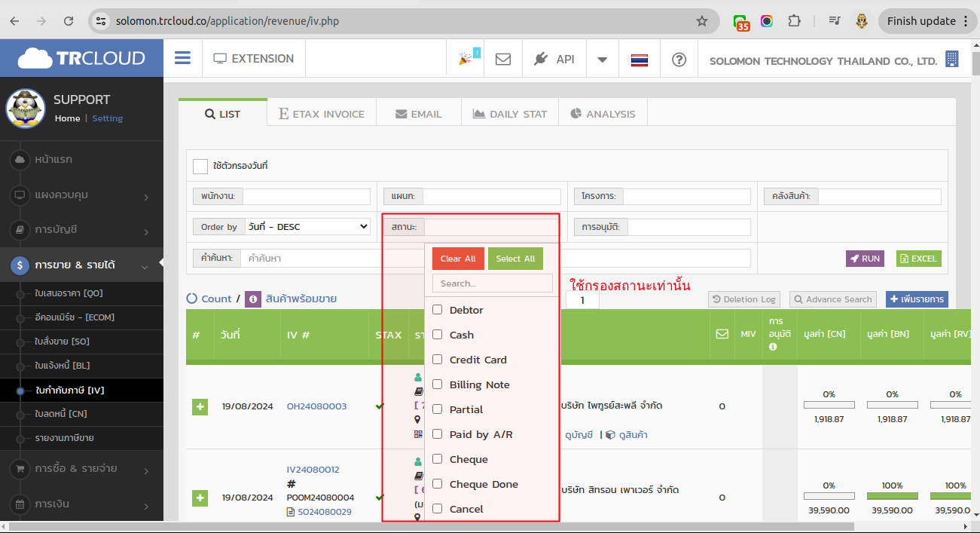980x533 pixels.
Task: Switch to the EMAIL tab
Action: 419,114
